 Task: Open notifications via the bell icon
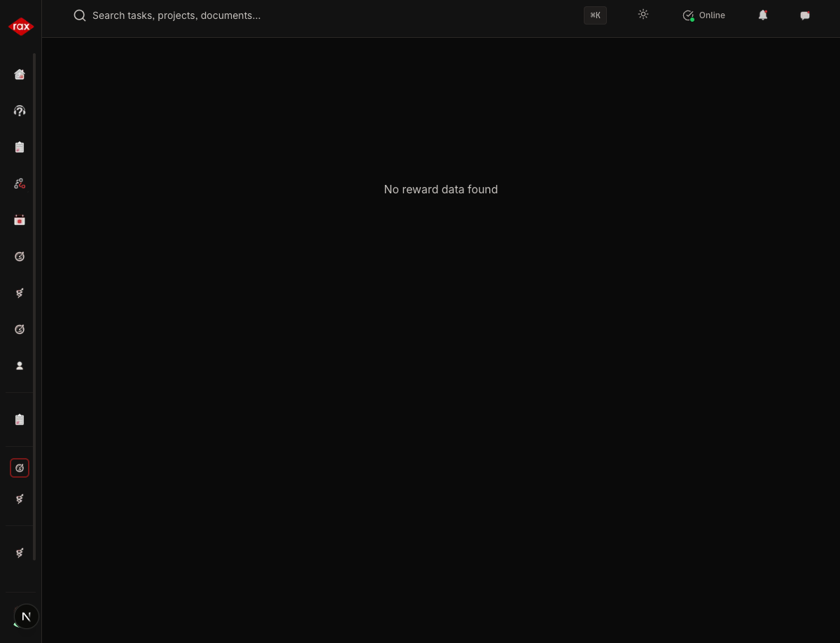coord(763,15)
